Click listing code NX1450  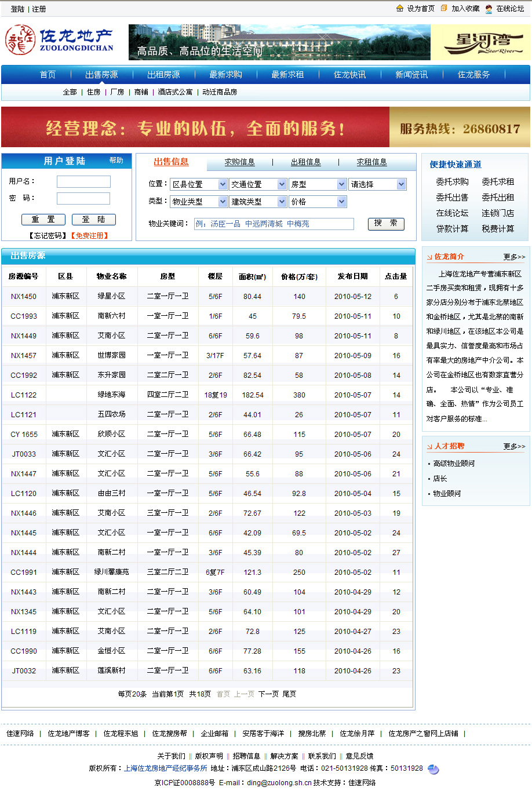[24, 297]
